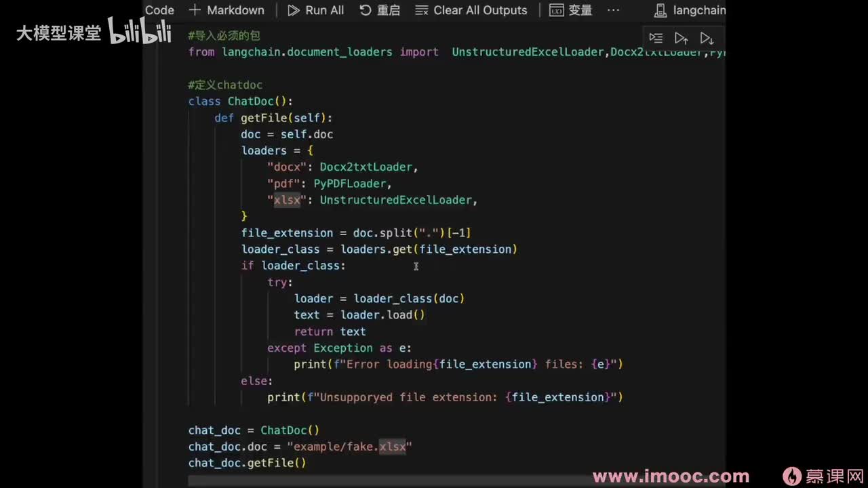Clear All Outputs in the notebook

pyautogui.click(x=471, y=10)
